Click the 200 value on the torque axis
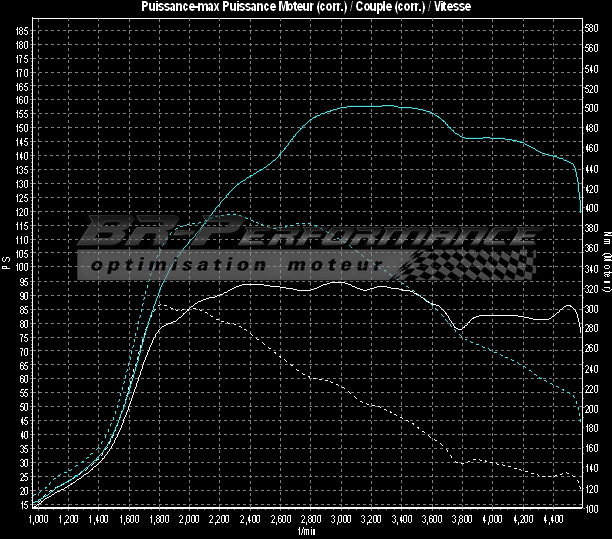Screen dimensions: 612x539 pos(592,408)
